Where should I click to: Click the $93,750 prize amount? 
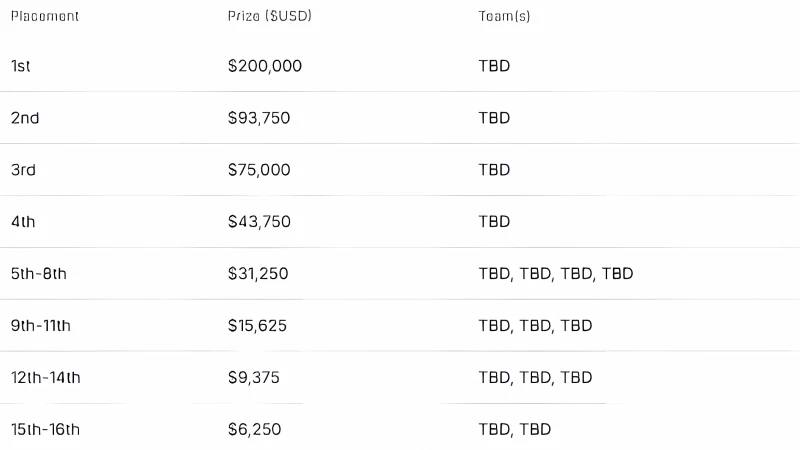click(x=259, y=118)
